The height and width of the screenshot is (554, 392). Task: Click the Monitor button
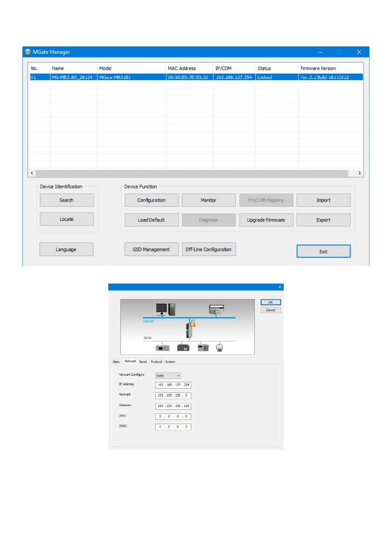(x=209, y=200)
